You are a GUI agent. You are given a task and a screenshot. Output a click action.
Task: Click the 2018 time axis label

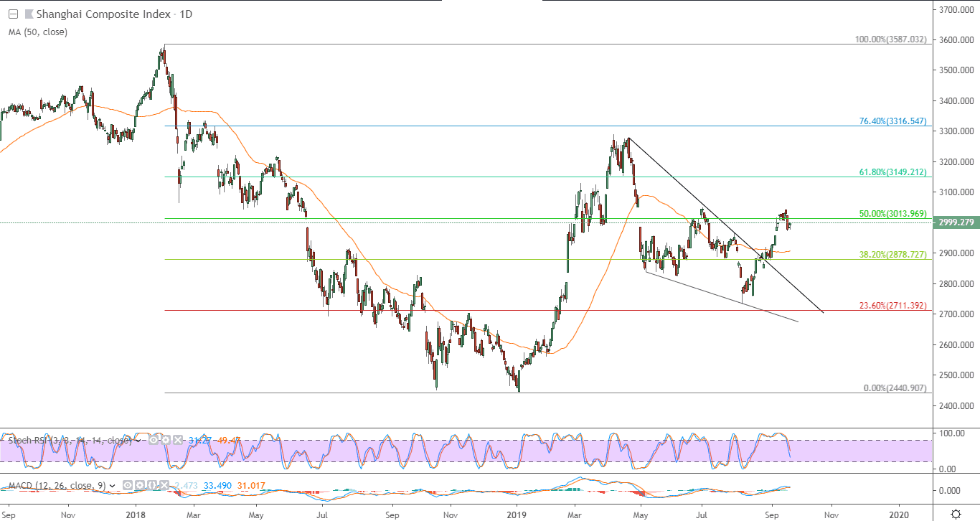tap(136, 515)
